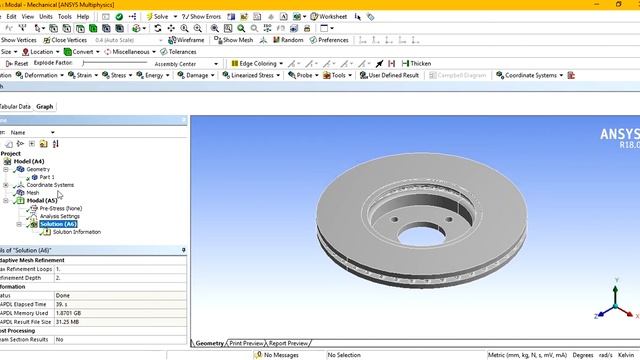The width and height of the screenshot is (640, 360).
Task: Click User Defined Result
Action: pyautogui.click(x=389, y=76)
